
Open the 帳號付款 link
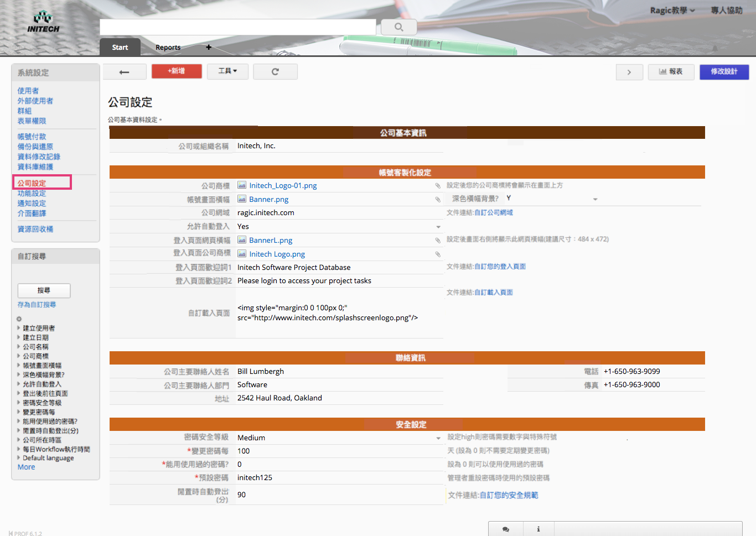pyautogui.click(x=32, y=137)
